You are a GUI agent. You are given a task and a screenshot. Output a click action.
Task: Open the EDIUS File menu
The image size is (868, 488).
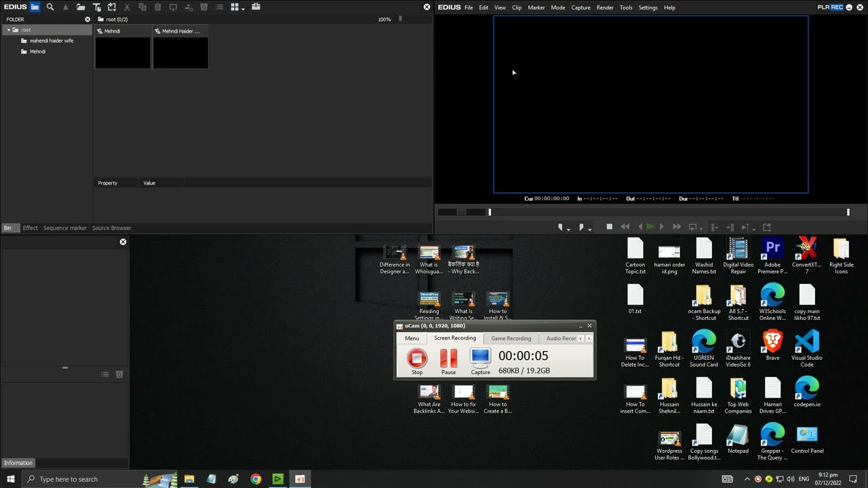469,7
